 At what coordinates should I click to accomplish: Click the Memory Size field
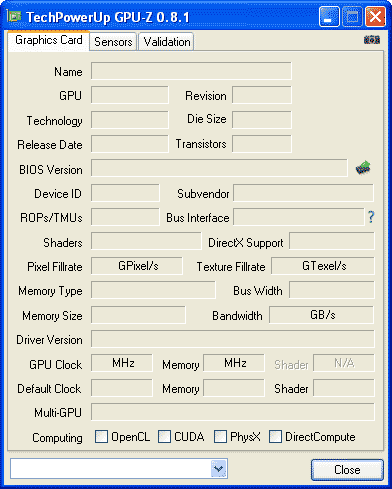(138, 315)
